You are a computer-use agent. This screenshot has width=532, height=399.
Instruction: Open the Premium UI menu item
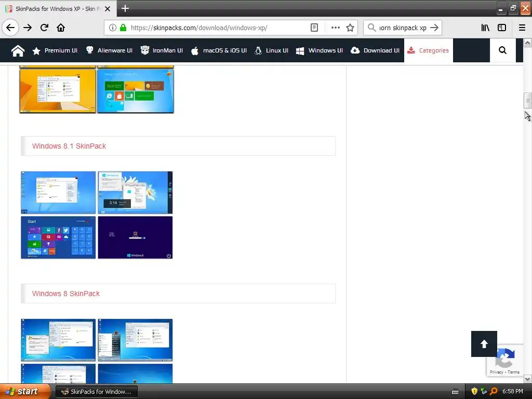(x=55, y=50)
